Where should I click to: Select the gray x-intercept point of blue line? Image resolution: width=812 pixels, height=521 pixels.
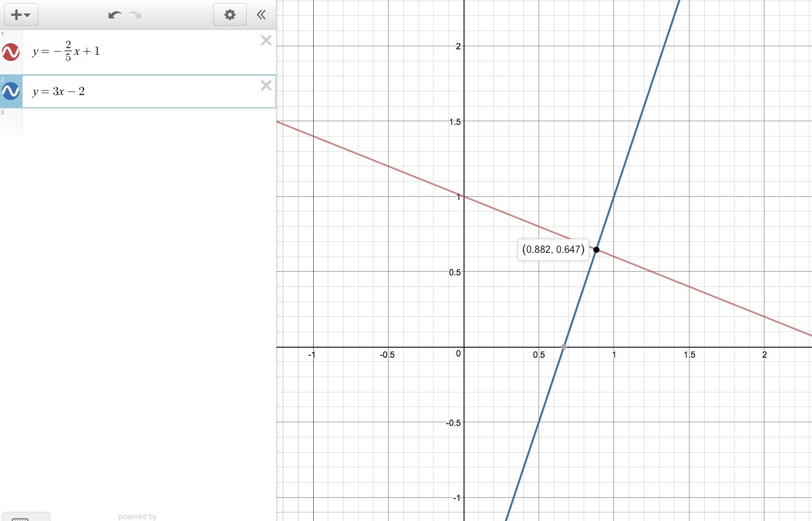click(564, 347)
